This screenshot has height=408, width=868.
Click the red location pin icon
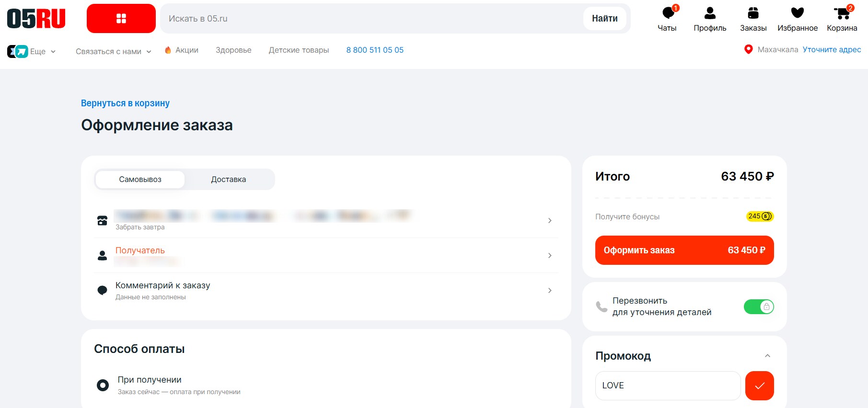point(748,49)
